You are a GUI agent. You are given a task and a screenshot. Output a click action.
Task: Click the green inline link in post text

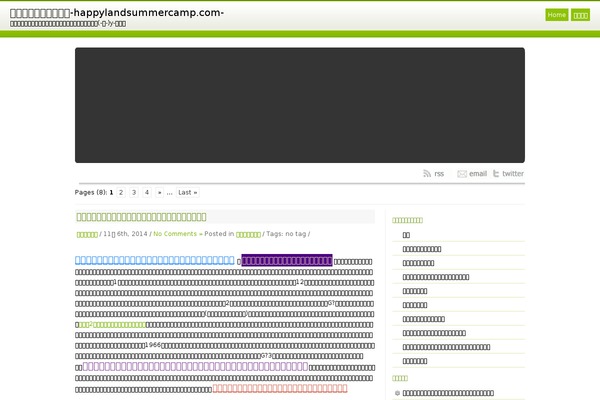point(112,325)
